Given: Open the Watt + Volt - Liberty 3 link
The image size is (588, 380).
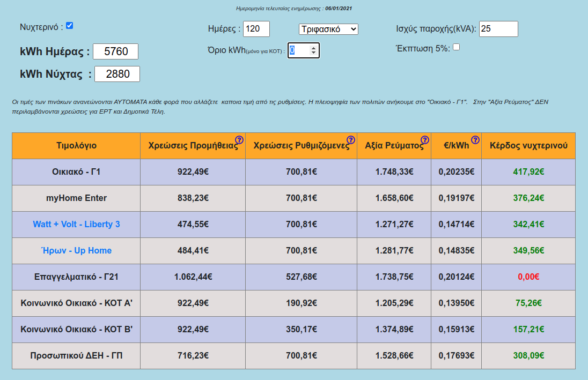Looking at the screenshot, I should (x=77, y=224).
